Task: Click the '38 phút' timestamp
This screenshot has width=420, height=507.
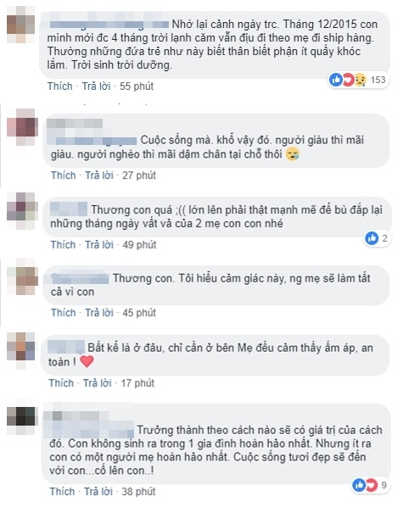Action: (138, 492)
